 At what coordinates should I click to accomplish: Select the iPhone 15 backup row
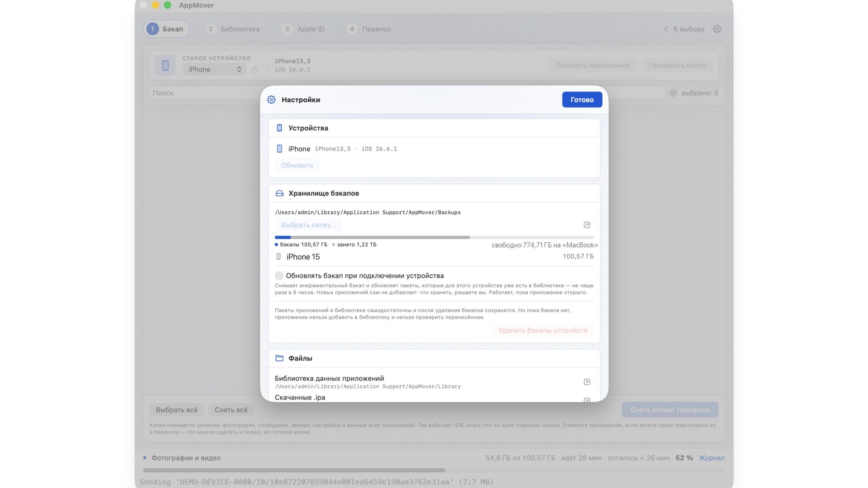pyautogui.click(x=434, y=257)
